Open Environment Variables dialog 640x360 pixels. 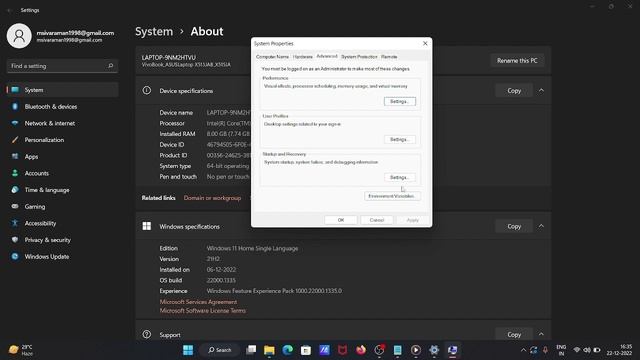[x=392, y=196]
